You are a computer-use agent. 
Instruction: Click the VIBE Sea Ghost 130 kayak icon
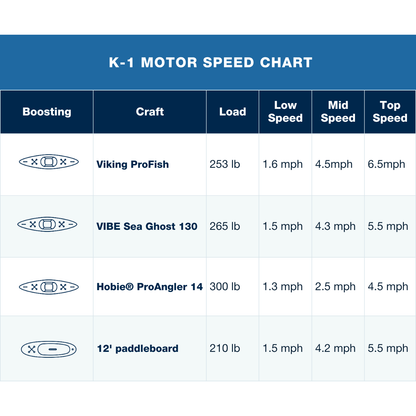coord(47,224)
